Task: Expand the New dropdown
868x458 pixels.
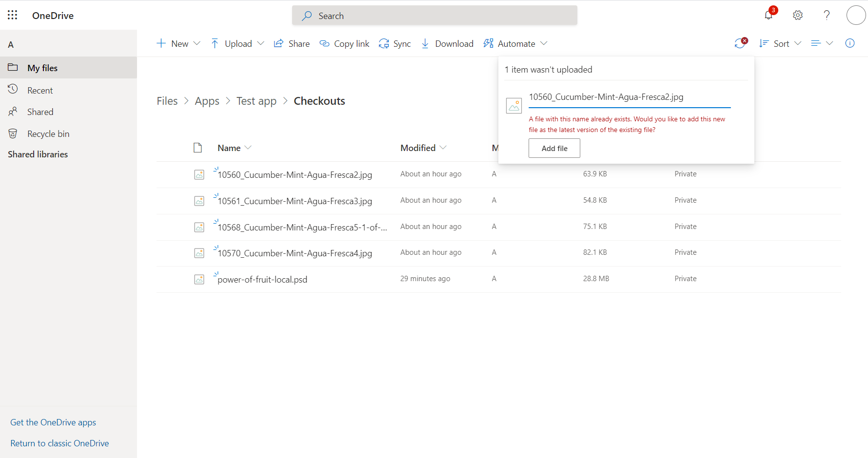Action: pyautogui.click(x=197, y=43)
